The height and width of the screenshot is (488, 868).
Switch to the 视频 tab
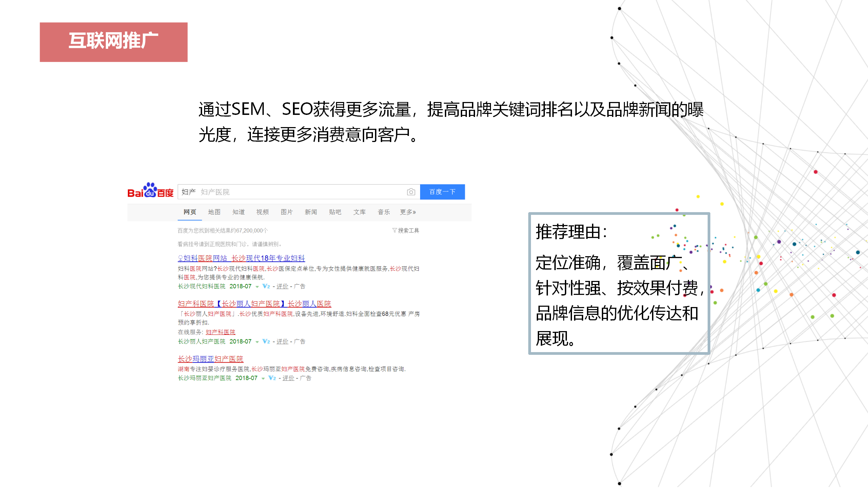pyautogui.click(x=262, y=212)
